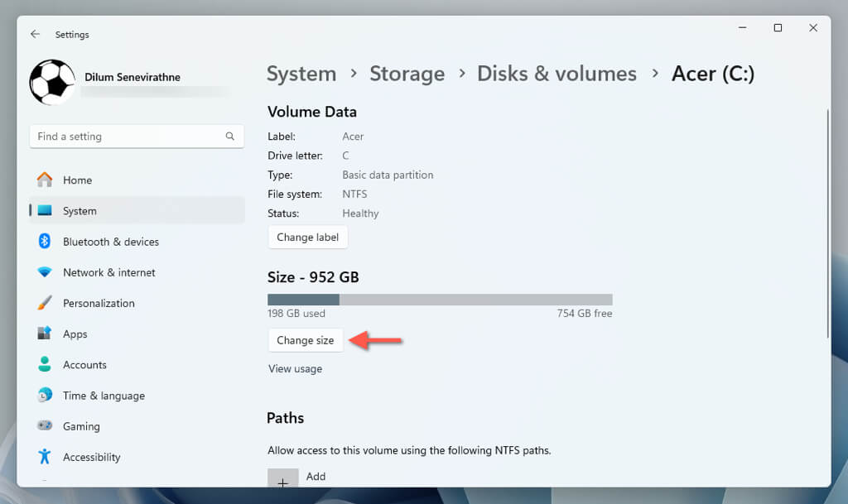Click the soccer ball profile picture
This screenshot has width=848, height=504.
click(52, 82)
